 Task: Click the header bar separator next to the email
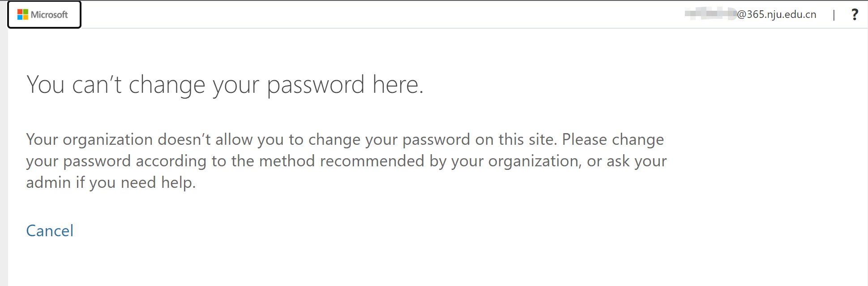pyautogui.click(x=834, y=14)
